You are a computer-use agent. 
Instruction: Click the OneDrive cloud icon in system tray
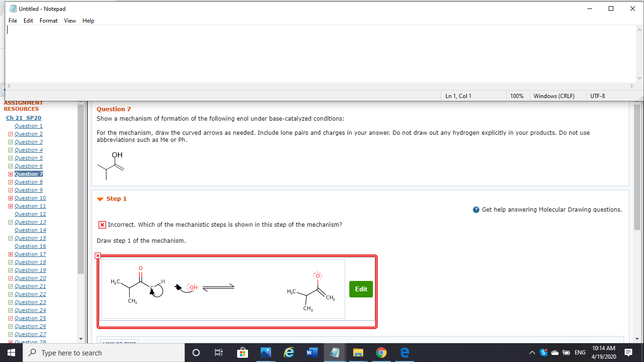click(x=554, y=352)
